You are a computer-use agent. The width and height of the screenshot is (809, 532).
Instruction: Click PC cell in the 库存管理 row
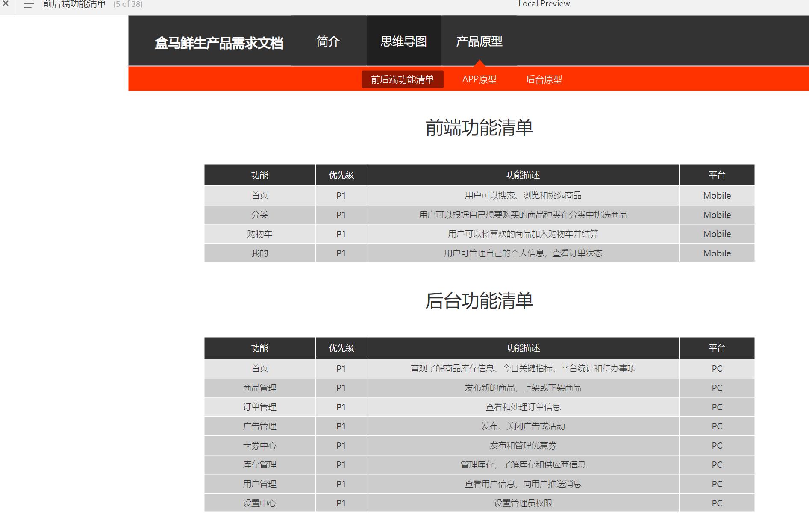717,465
